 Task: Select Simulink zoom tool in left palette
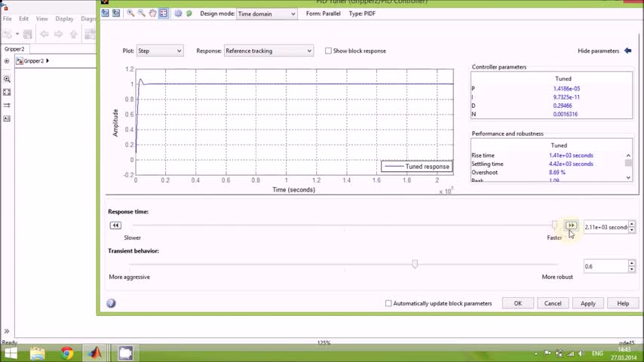click(7, 79)
